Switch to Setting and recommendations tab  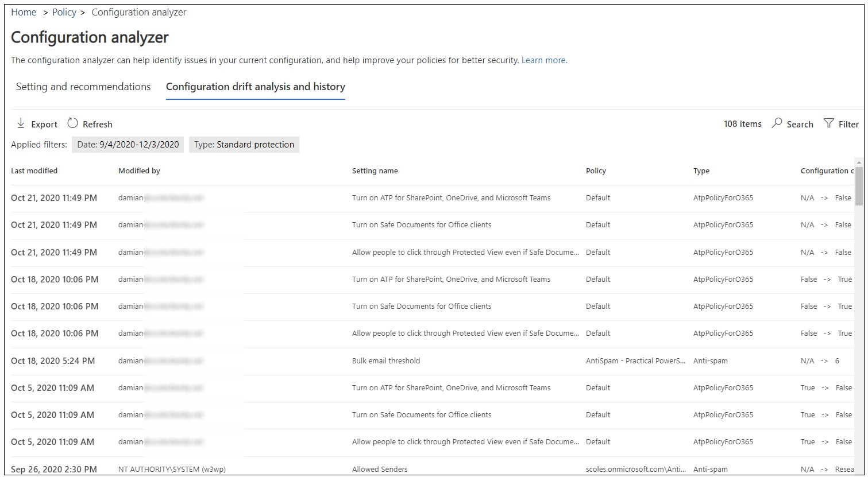coord(83,87)
